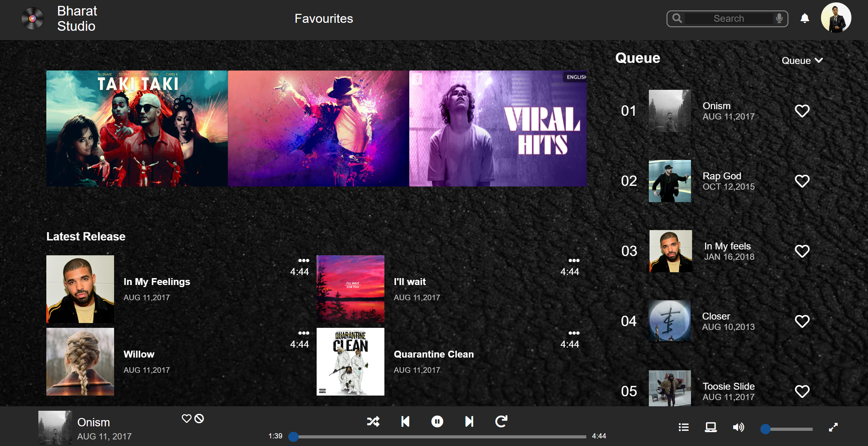
Task: Go to the Favourites page
Action: tap(324, 19)
